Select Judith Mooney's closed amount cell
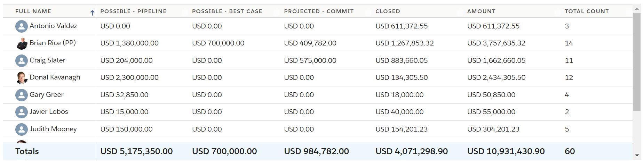 tap(401, 129)
